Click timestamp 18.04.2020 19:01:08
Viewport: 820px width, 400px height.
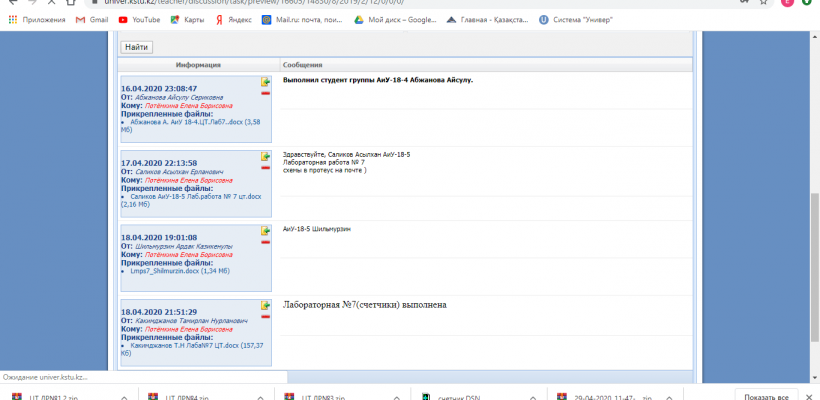point(159,237)
